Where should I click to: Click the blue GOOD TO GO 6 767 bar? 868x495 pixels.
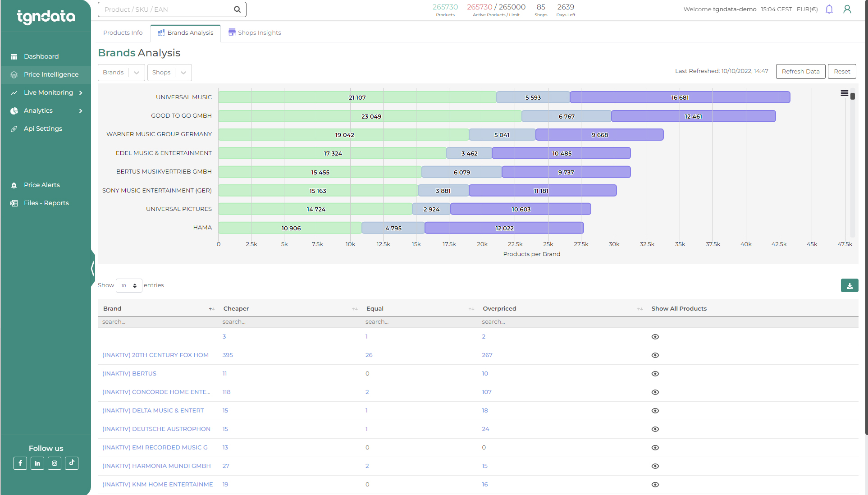pos(566,116)
